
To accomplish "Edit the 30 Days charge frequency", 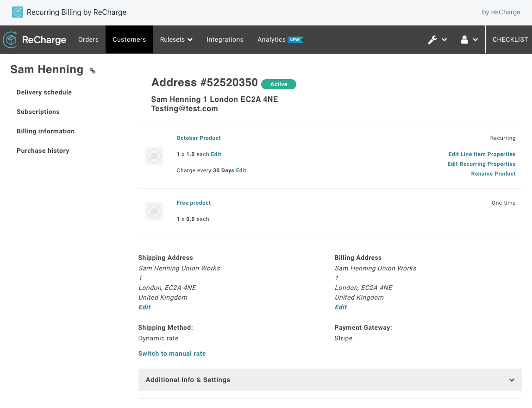I will click(241, 170).
